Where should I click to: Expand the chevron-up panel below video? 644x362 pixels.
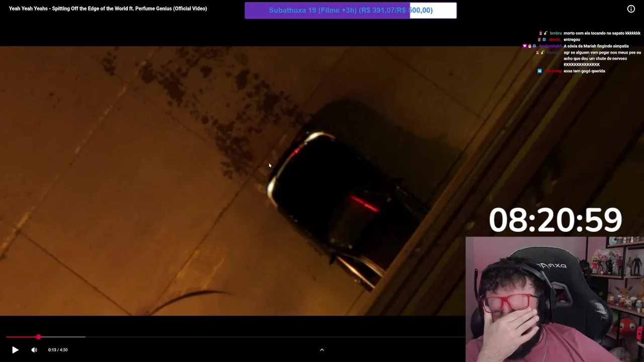coord(322,350)
